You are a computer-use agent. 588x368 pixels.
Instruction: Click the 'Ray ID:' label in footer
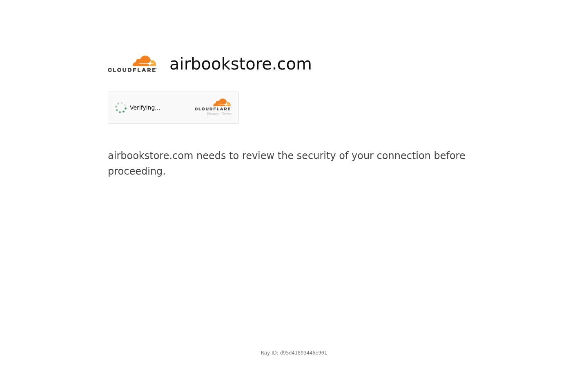coord(269,353)
